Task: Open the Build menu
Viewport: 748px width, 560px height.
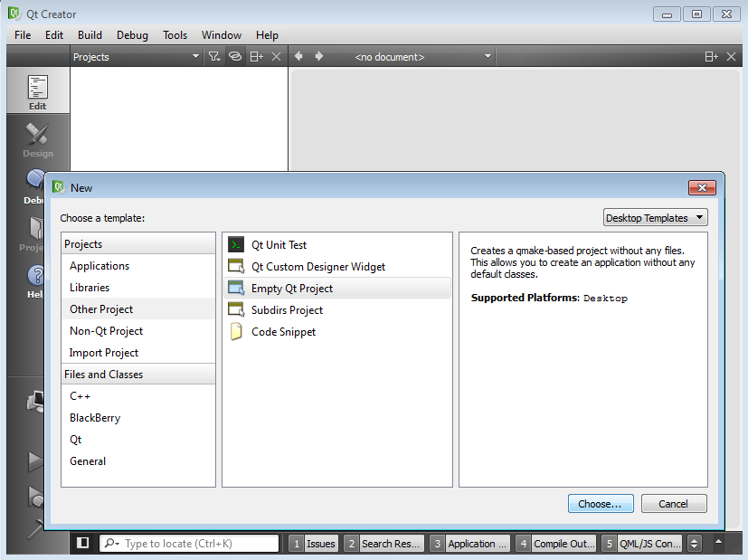Action: (90, 35)
